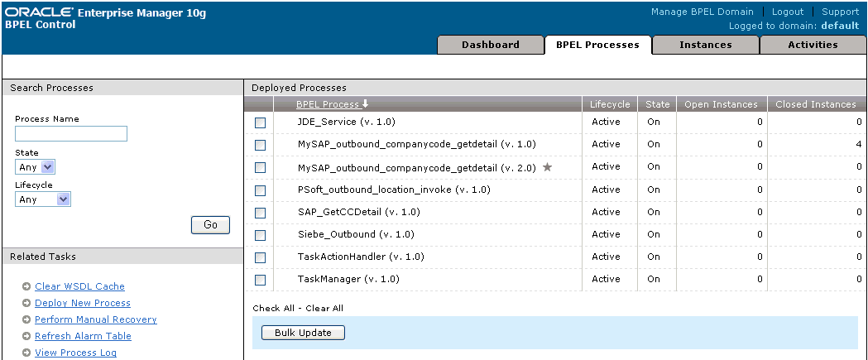Open the Deploy New Process link
This screenshot has width=868, height=360.
pos(83,303)
